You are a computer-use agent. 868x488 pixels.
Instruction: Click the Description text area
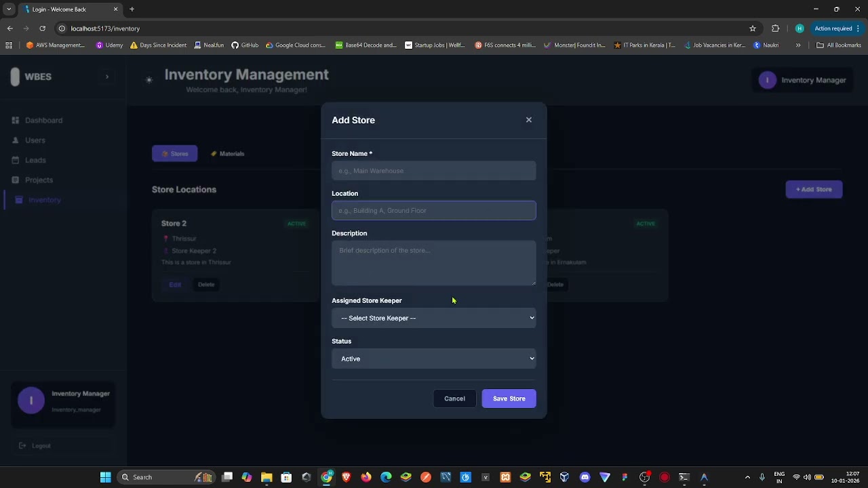tap(434, 263)
